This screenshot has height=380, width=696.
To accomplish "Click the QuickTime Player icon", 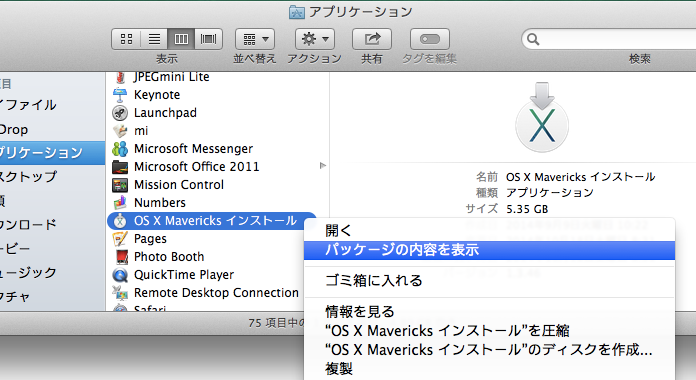I will click(x=120, y=275).
